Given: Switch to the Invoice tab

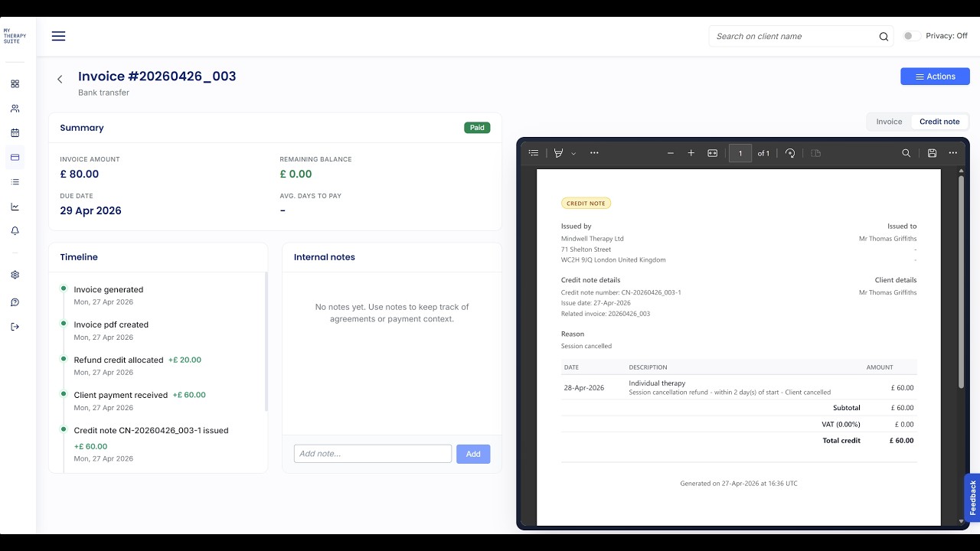Looking at the screenshot, I should 889,122.
